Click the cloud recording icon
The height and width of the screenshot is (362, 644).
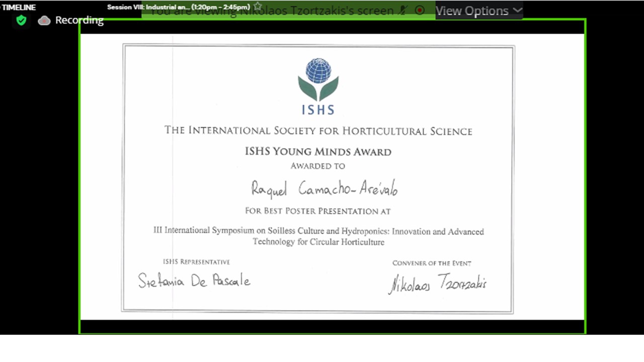pos(44,21)
